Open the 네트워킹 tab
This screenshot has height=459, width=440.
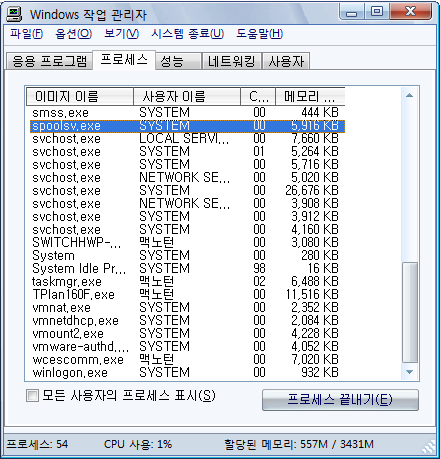point(232,61)
